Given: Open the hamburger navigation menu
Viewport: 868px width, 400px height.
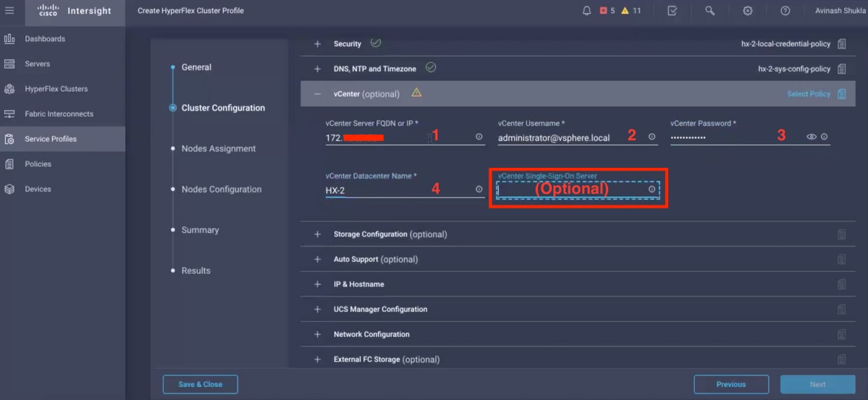Looking at the screenshot, I should pyautogui.click(x=9, y=11).
